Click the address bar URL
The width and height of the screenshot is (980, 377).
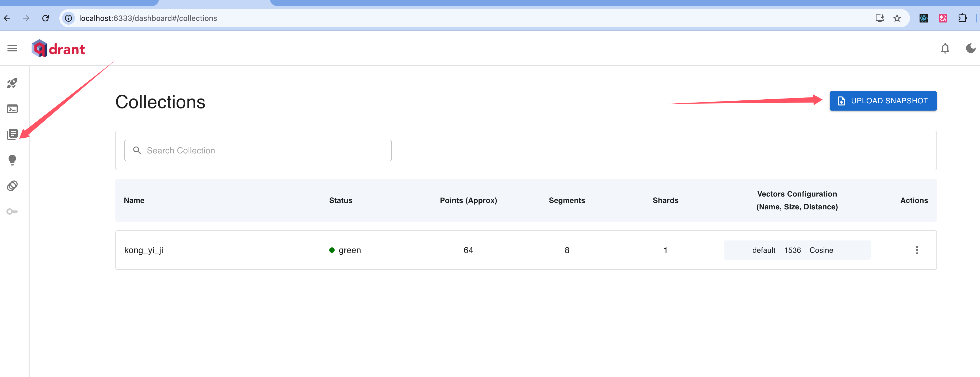148,18
